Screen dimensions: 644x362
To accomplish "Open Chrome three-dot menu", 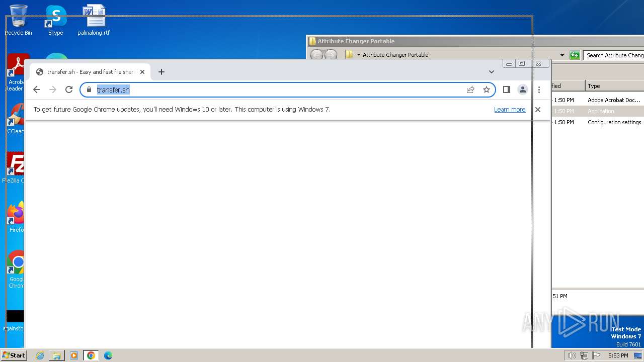I will pos(539,89).
